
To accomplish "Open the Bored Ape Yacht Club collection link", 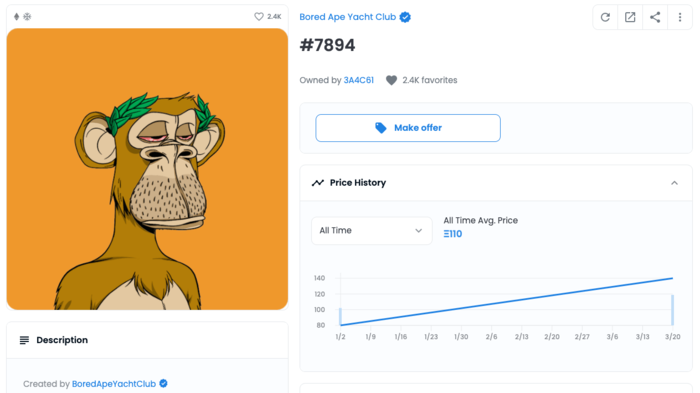I will pos(347,17).
